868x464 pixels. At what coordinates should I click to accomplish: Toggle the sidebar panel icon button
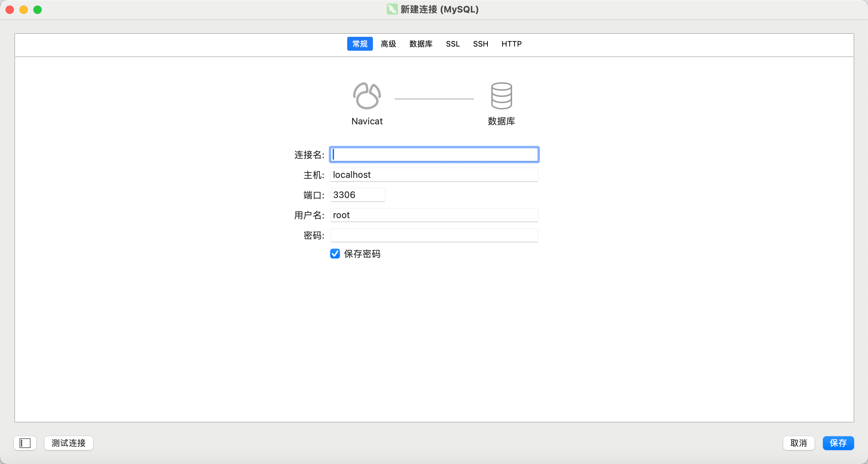25,443
